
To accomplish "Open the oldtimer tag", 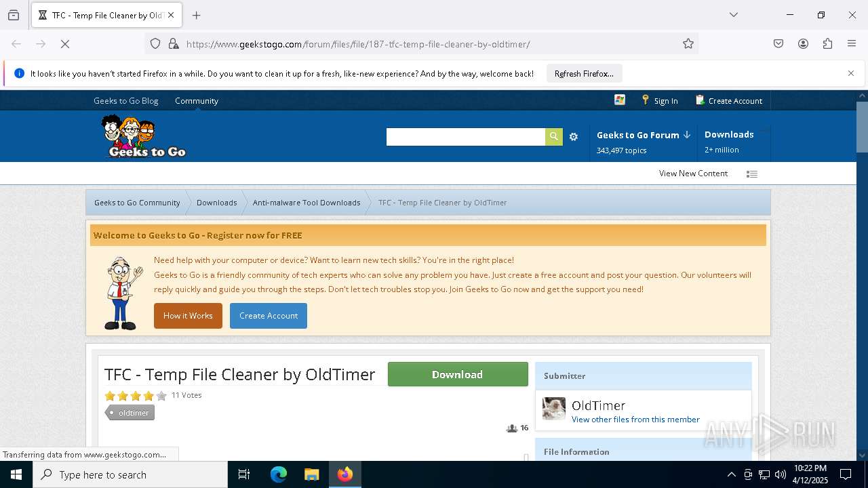I will [130, 413].
